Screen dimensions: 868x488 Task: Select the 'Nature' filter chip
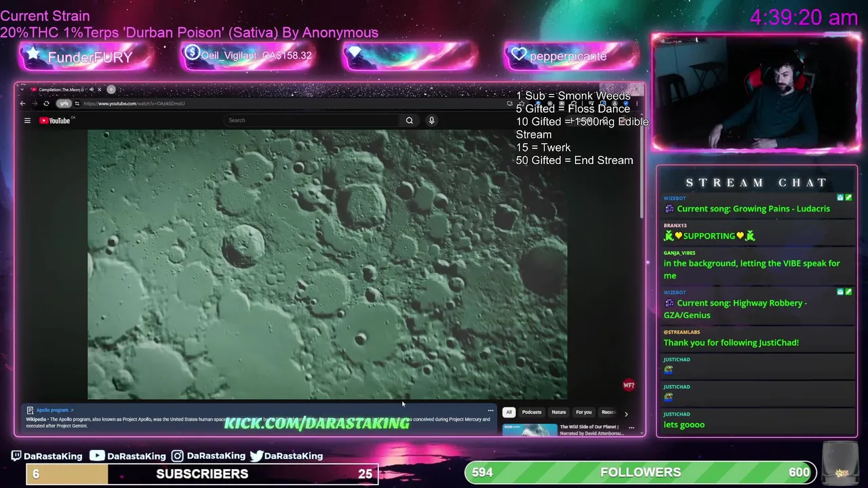coord(559,412)
